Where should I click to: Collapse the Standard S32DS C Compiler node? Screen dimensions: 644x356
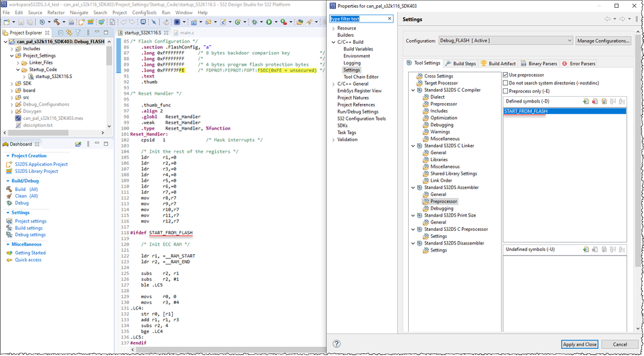pos(413,90)
